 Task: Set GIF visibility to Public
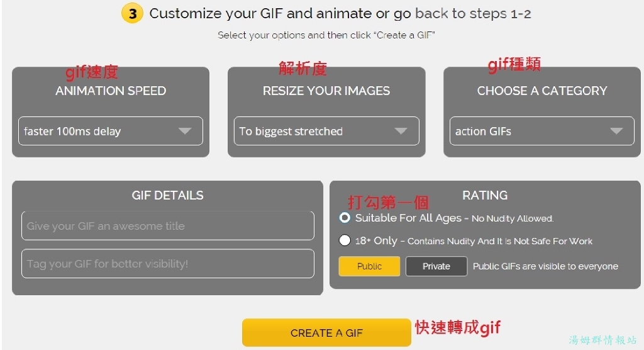click(x=369, y=266)
